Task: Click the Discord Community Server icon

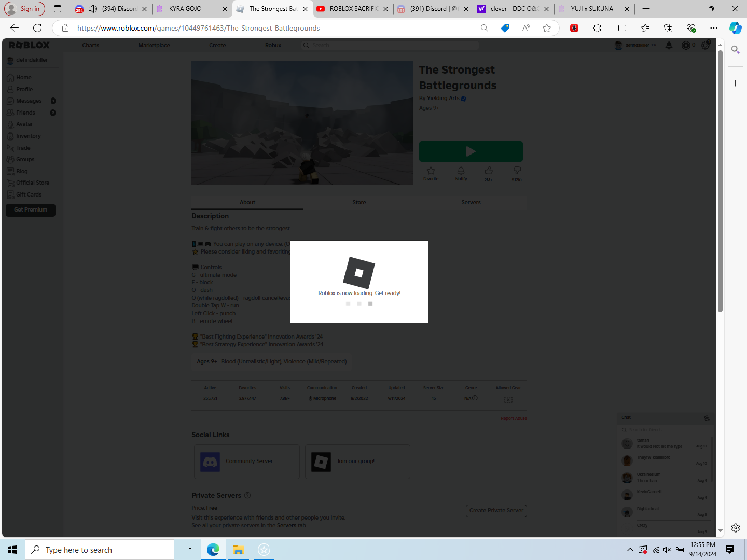Action: 210,461
